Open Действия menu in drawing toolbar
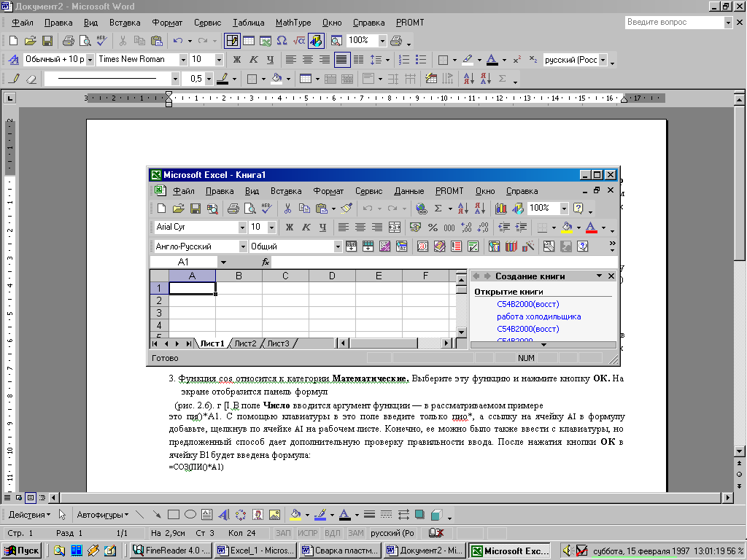This screenshot has width=747, height=560. pyautogui.click(x=29, y=515)
